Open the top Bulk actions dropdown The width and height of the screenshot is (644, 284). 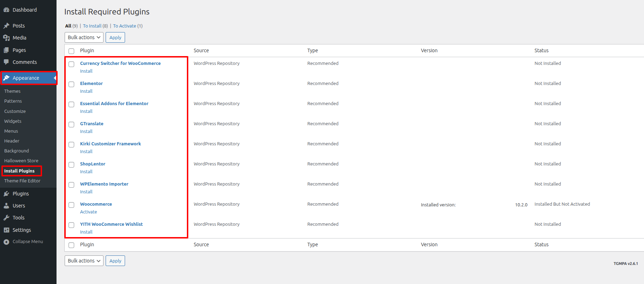(x=84, y=37)
